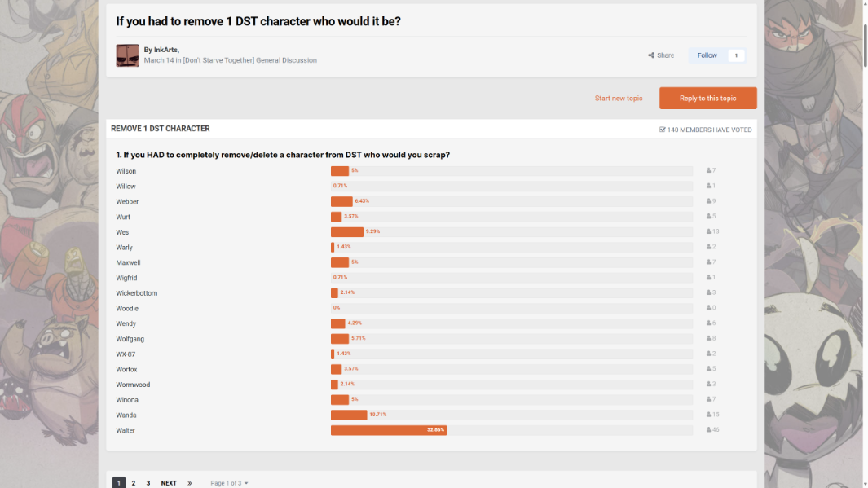Click Walter's 32.86% vote bar
Viewport: 868px width, 488px height.
[x=389, y=430]
